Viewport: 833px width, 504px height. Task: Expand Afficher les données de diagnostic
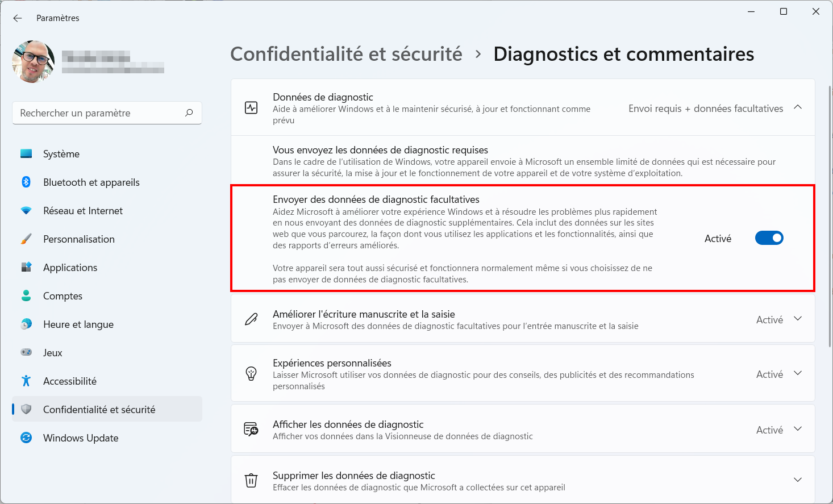[798, 429]
